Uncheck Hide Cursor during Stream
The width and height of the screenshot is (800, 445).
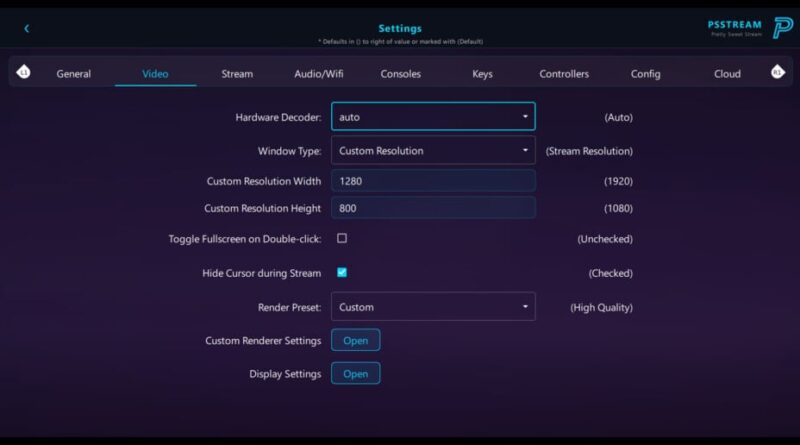pos(342,273)
